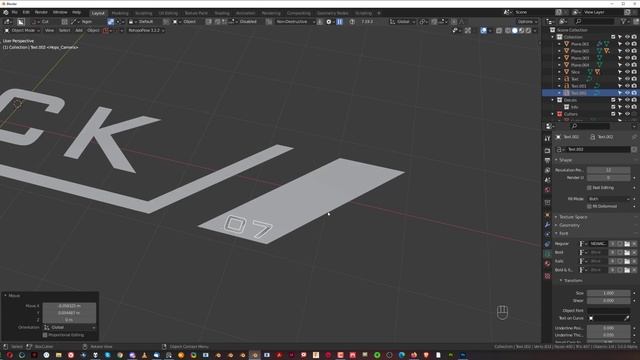Screen dimensions: 640x360
Task: Expand the Geometry section
Action: [569, 225]
